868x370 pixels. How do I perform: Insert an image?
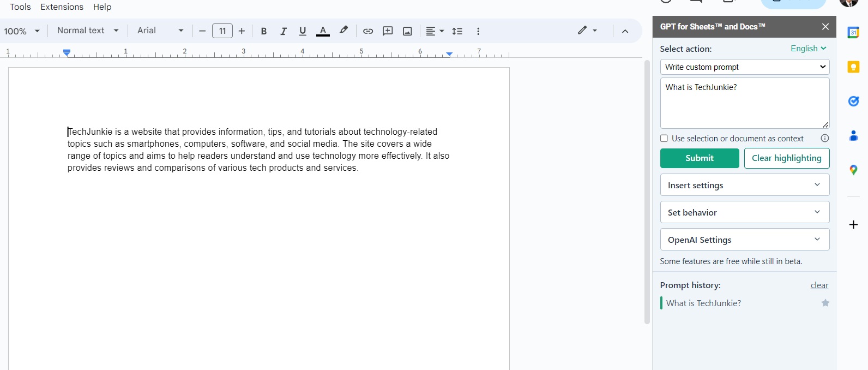(x=407, y=31)
